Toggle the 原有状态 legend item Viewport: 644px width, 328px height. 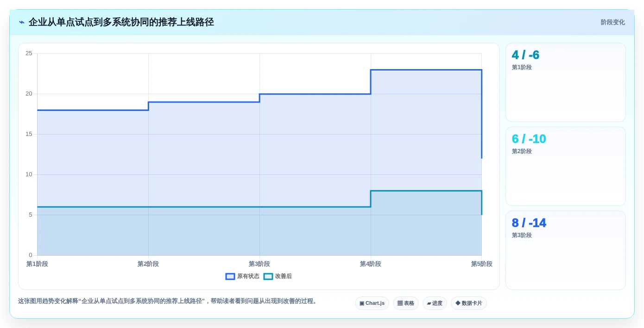click(x=242, y=277)
